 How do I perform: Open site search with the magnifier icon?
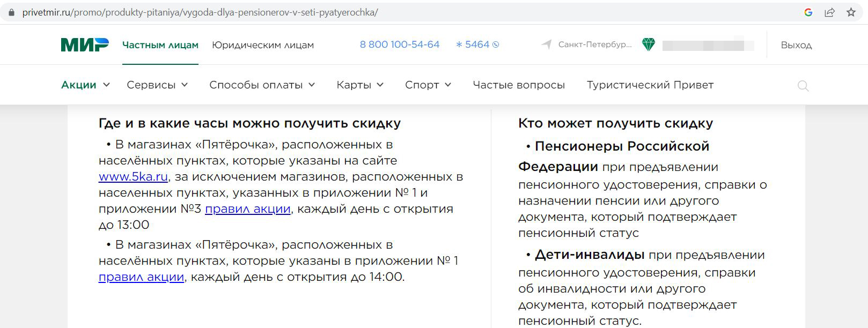[803, 86]
